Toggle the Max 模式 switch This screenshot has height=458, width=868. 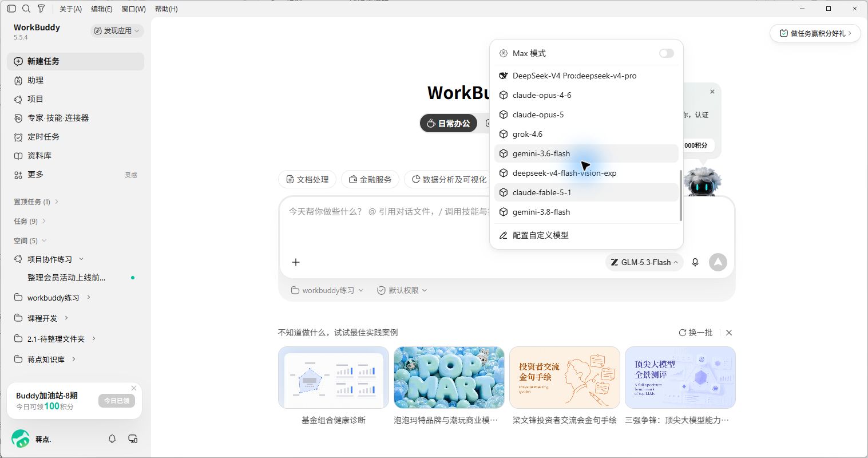click(x=667, y=53)
